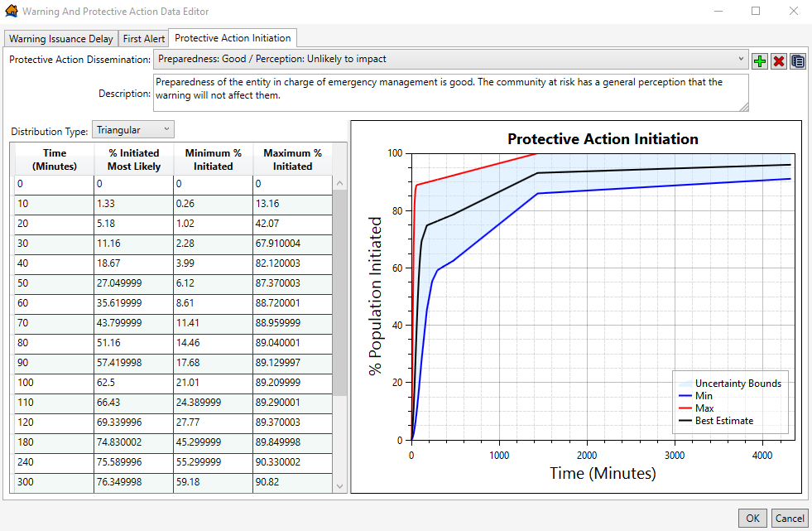Switch to the First Alert tab
Image resolution: width=812 pixels, height=531 pixels.
(143, 39)
